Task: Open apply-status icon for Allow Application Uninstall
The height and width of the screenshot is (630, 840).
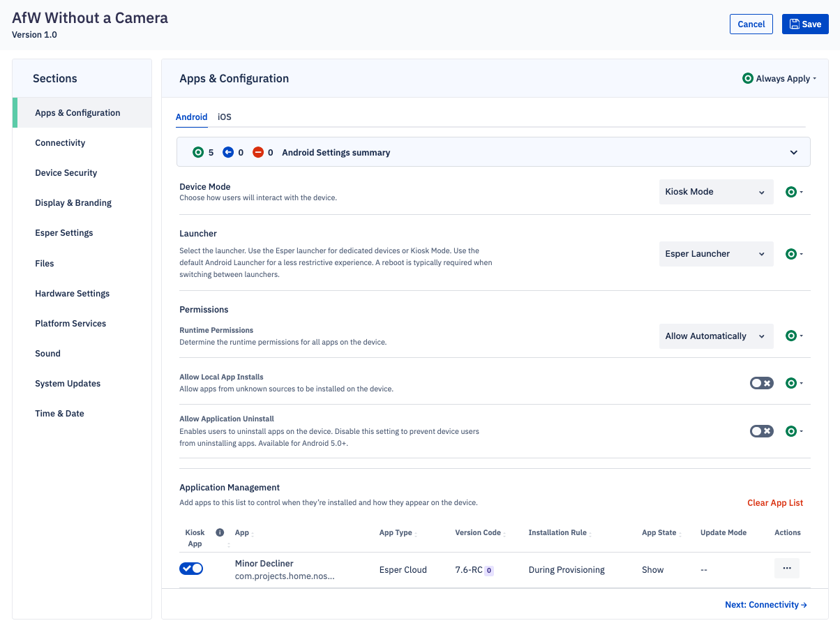Action: 794,431
